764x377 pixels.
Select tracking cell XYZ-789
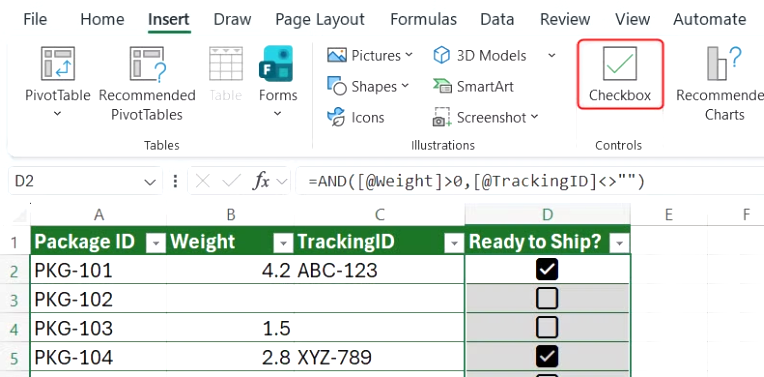pos(380,357)
